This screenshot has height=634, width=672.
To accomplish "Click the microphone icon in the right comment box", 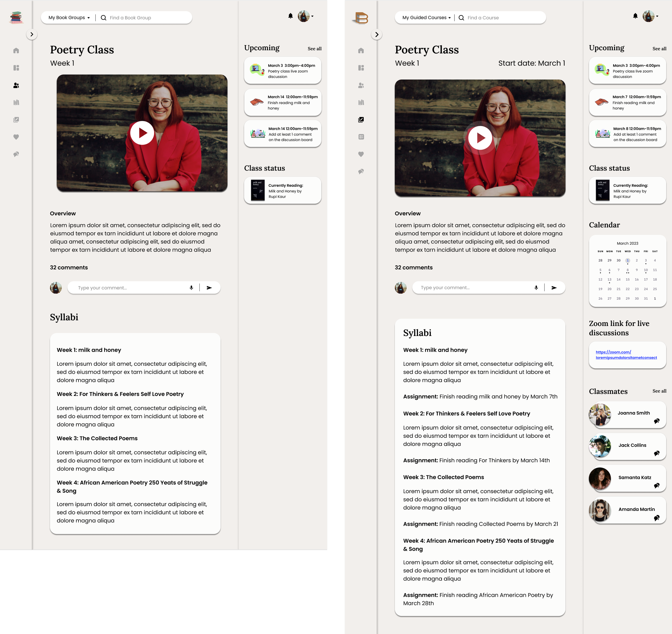I will (x=536, y=288).
